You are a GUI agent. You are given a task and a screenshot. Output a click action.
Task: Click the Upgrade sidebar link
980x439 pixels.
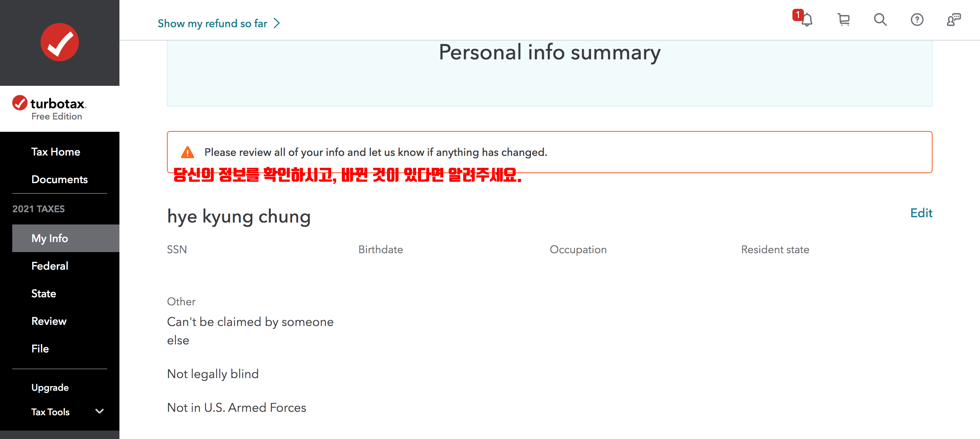pos(50,387)
